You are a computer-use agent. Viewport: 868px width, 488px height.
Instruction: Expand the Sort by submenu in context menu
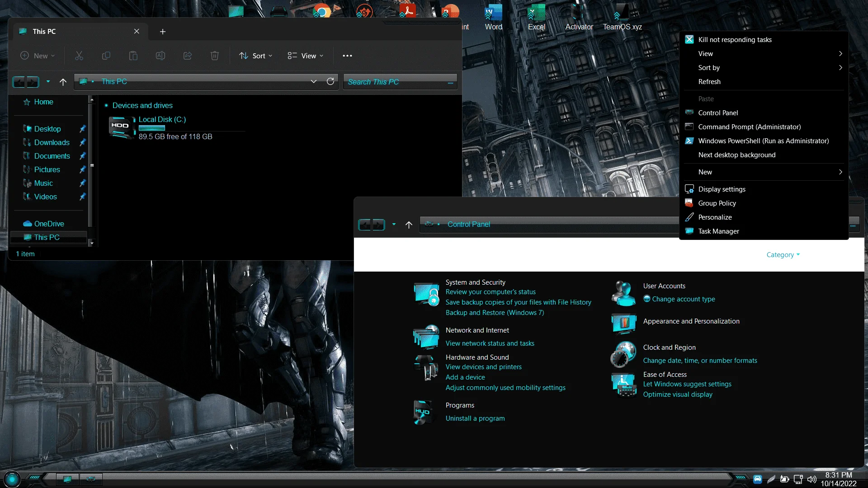[764, 68]
